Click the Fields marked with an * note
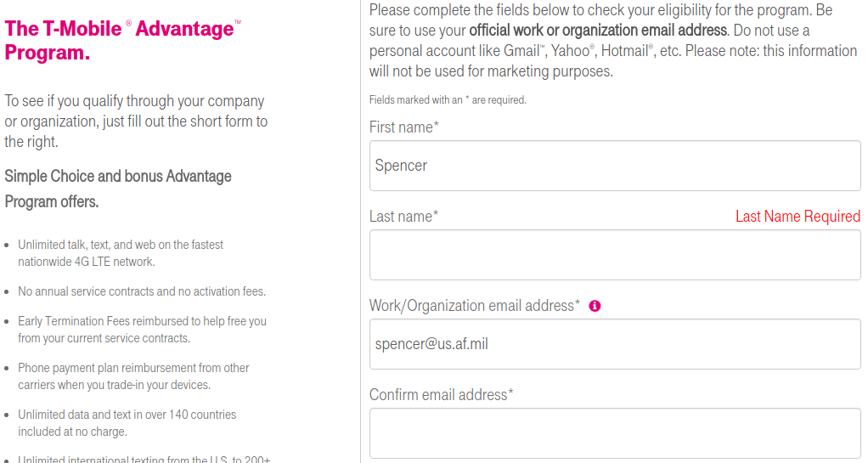This screenshot has width=868, height=463. tap(448, 100)
